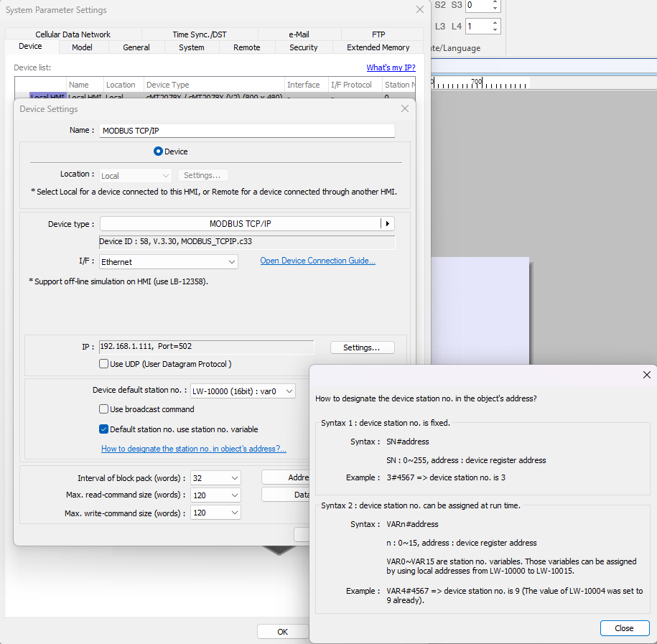
Task: Close the station no. help popup with X
Action: pos(646,375)
